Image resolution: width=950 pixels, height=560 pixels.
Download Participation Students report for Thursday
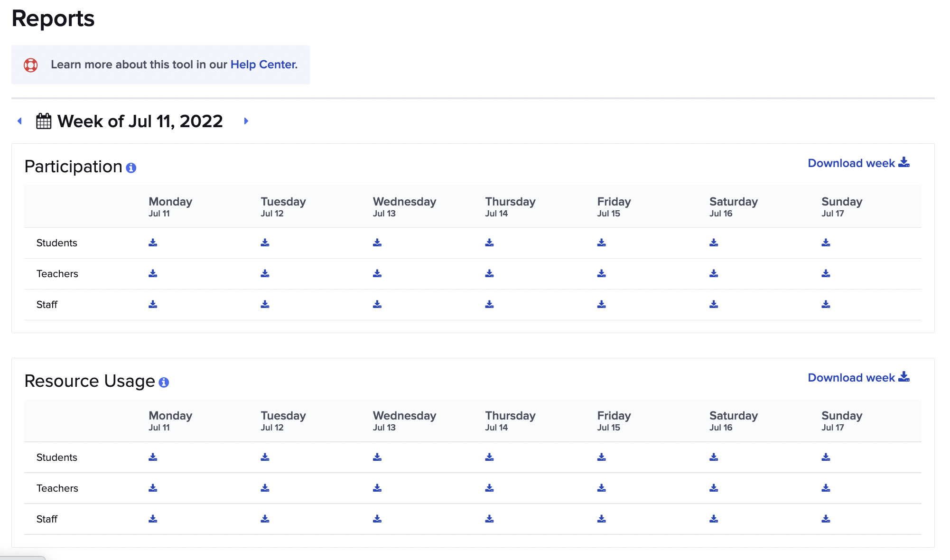pos(489,243)
